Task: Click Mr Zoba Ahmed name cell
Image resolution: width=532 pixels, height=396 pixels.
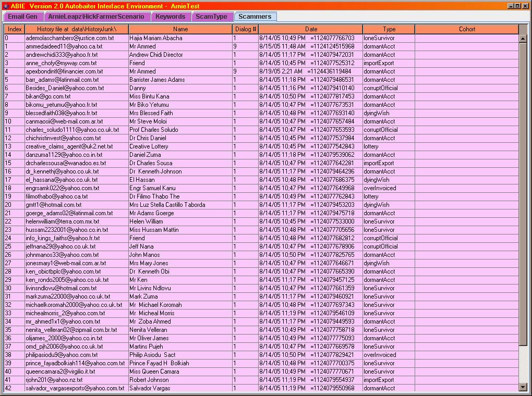Action: [x=180, y=321]
